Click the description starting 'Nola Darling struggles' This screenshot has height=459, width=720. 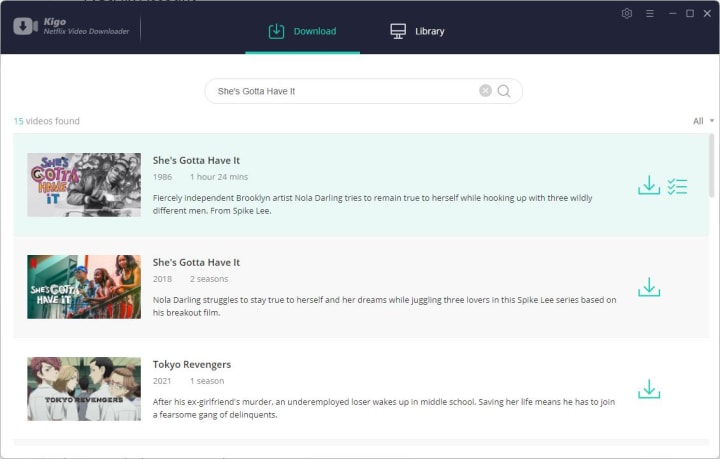coord(384,306)
